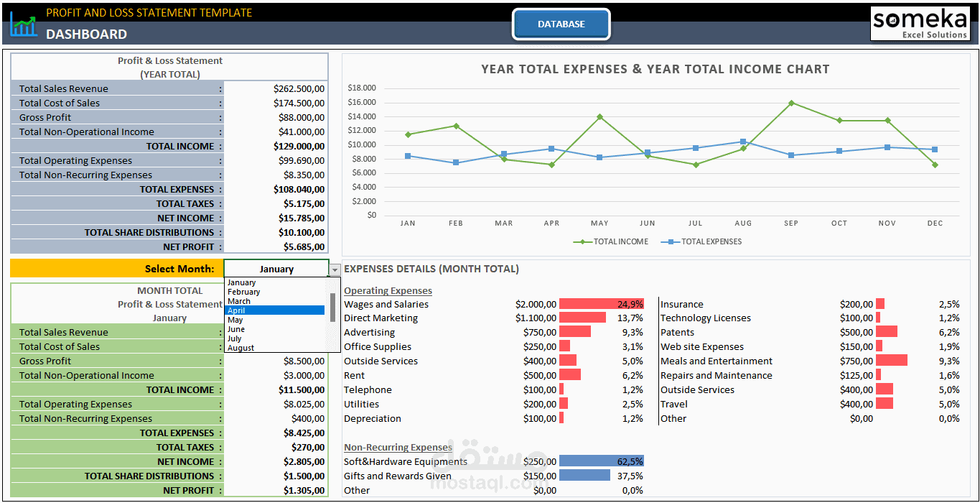Click the year chart title text

[x=655, y=70]
